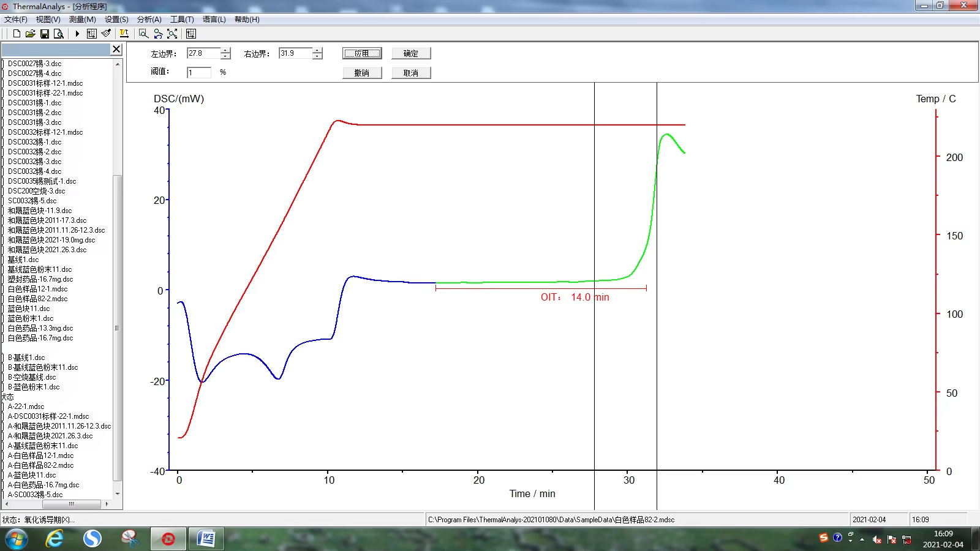Decrease the 右边界 value with down stepper
This screenshot has height=551, width=980.
[317, 56]
